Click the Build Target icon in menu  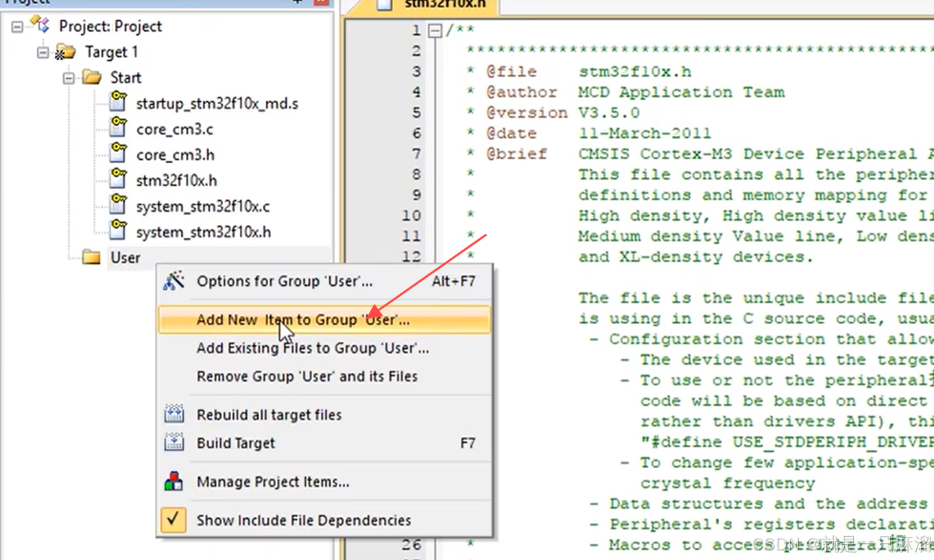(x=174, y=442)
